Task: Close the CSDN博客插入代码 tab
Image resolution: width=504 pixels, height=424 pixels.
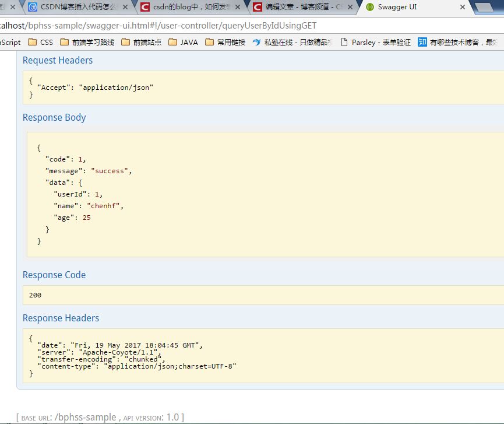Action: tap(125, 7)
